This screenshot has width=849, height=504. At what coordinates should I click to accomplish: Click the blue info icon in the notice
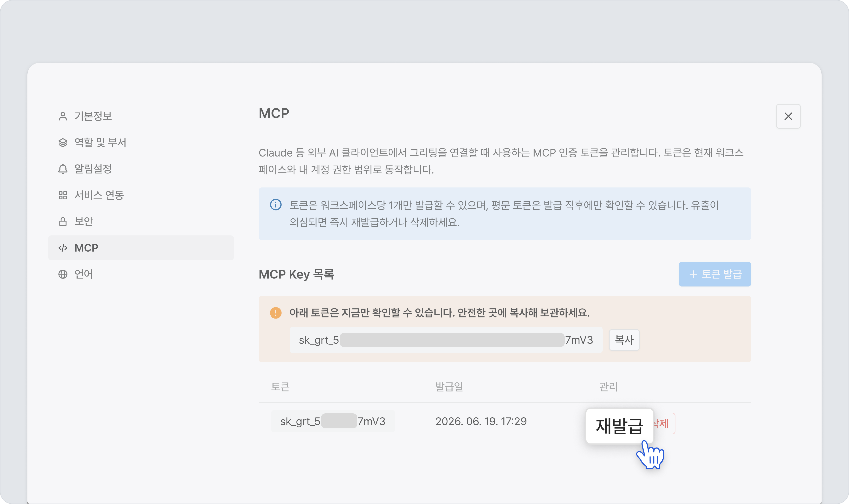click(276, 205)
